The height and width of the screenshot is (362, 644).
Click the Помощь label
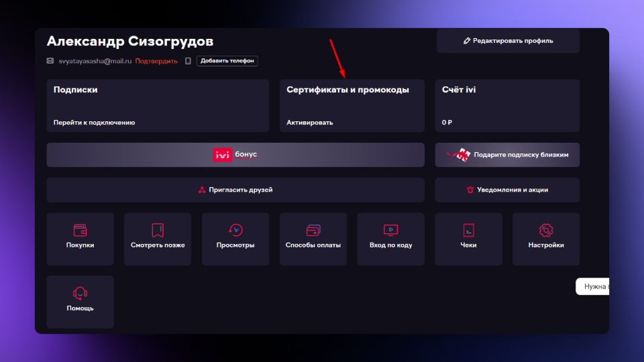tap(80, 308)
